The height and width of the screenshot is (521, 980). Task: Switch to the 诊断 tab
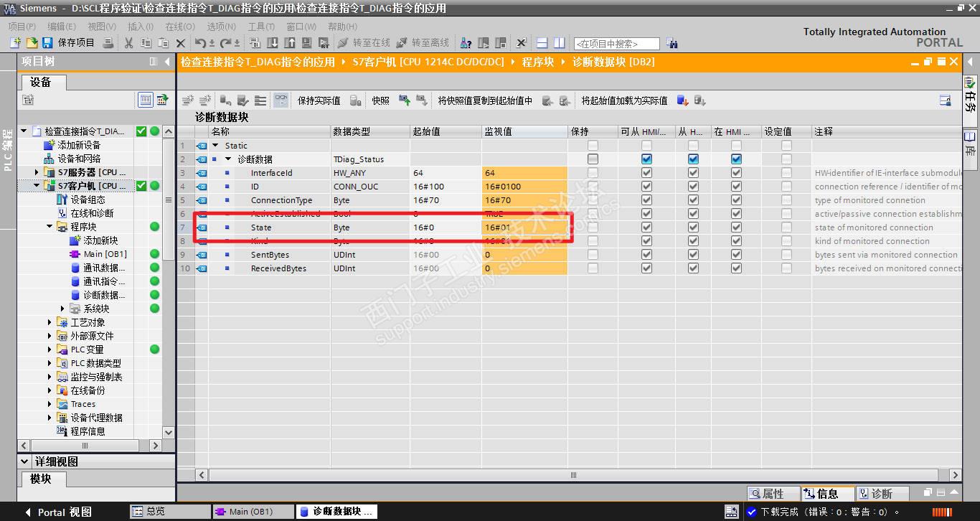pos(882,494)
